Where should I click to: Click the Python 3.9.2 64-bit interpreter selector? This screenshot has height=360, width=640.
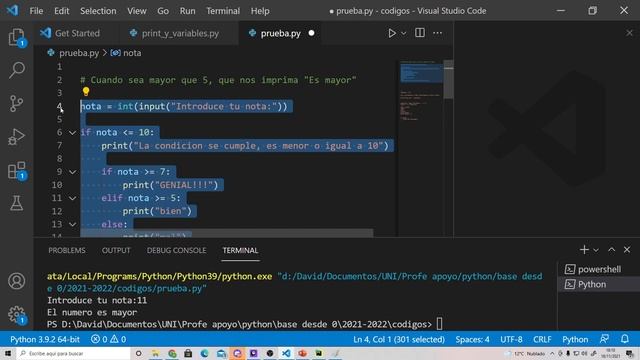45,340
